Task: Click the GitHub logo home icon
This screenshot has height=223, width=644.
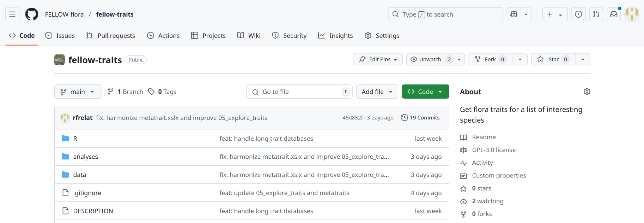Action: coord(32,14)
